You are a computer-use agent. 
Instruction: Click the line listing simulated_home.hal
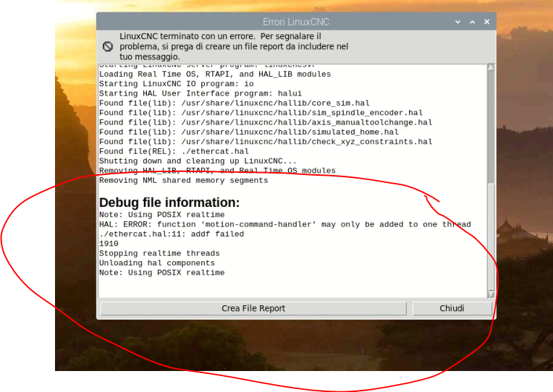point(249,132)
